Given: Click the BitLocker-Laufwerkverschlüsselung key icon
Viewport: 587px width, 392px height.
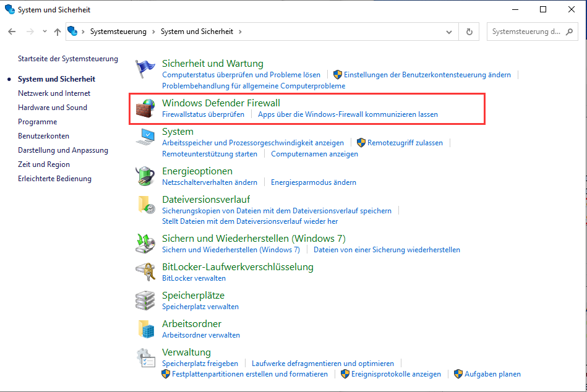Looking at the screenshot, I should tap(146, 272).
